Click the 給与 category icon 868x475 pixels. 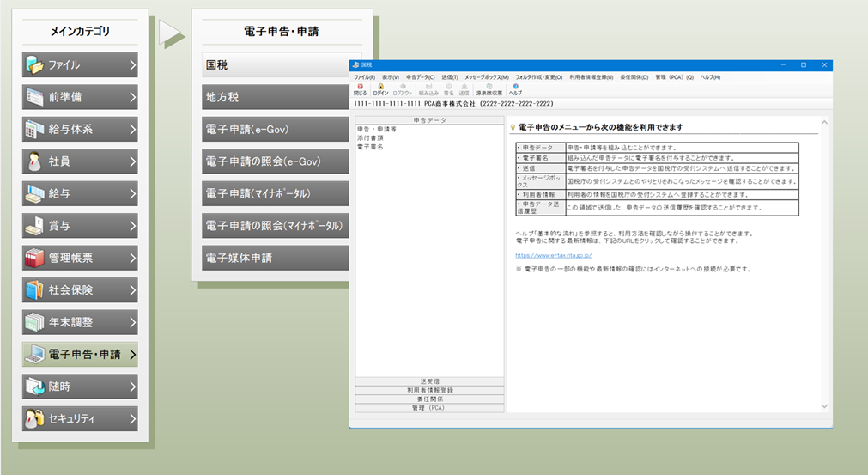tap(34, 194)
